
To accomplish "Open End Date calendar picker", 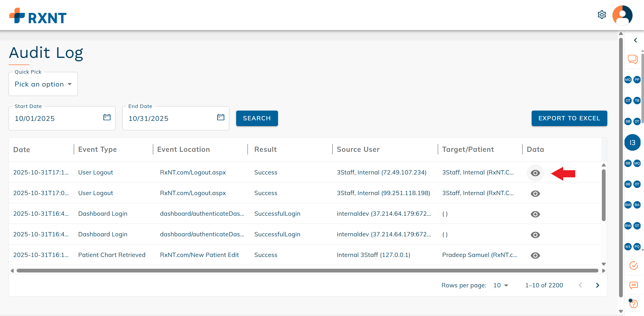I will click(x=220, y=117).
